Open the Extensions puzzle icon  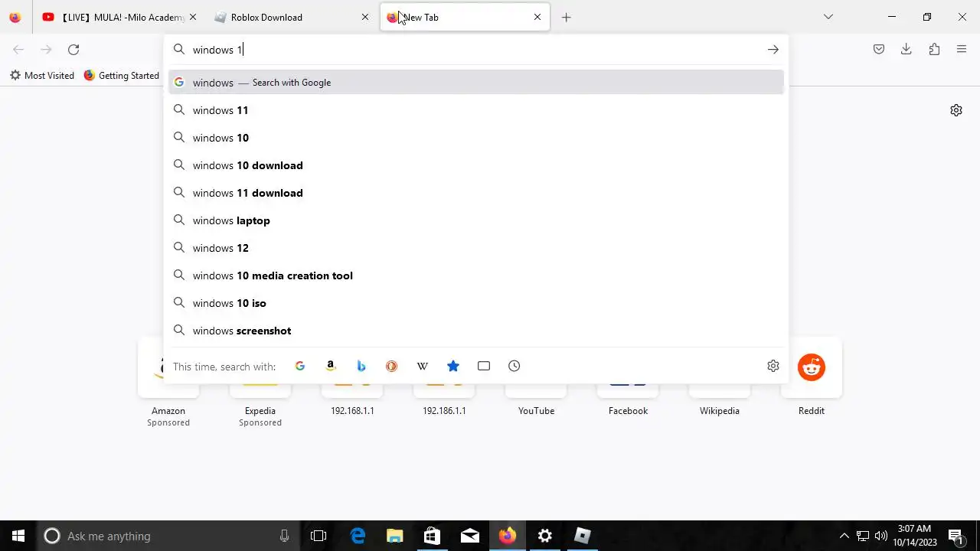click(x=934, y=50)
